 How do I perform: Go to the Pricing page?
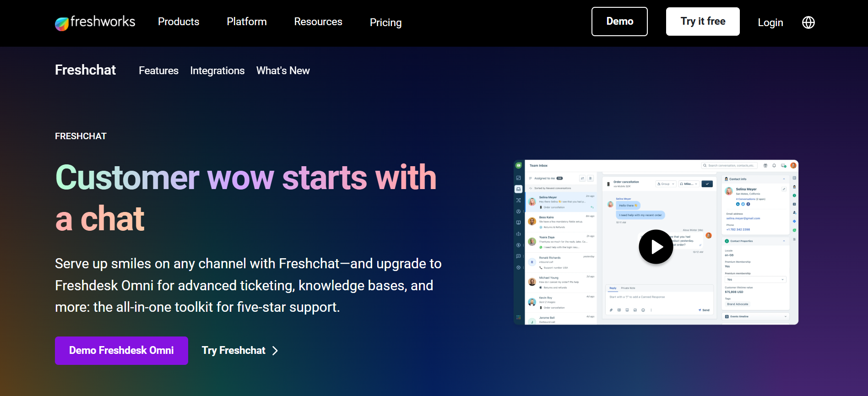pyautogui.click(x=385, y=22)
